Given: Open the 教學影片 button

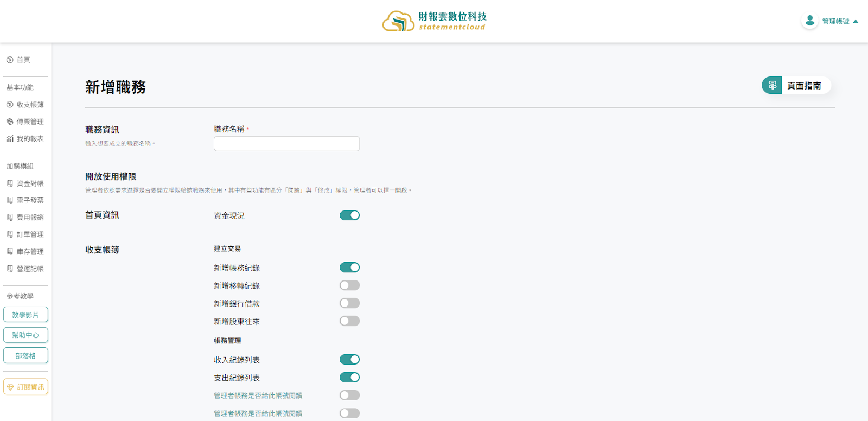Looking at the screenshot, I should pos(25,315).
